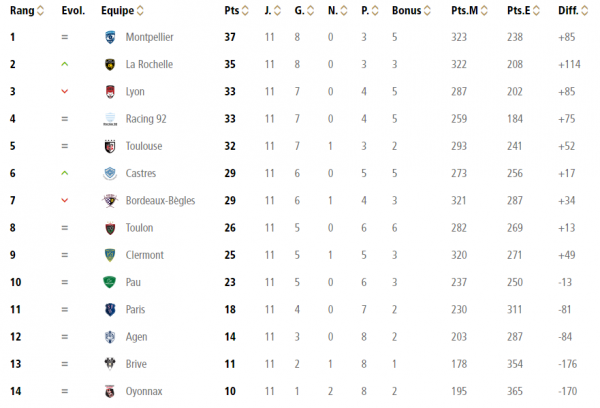The image size is (600, 408).
Task: Sort table by Rang column arrows
Action: point(40,11)
